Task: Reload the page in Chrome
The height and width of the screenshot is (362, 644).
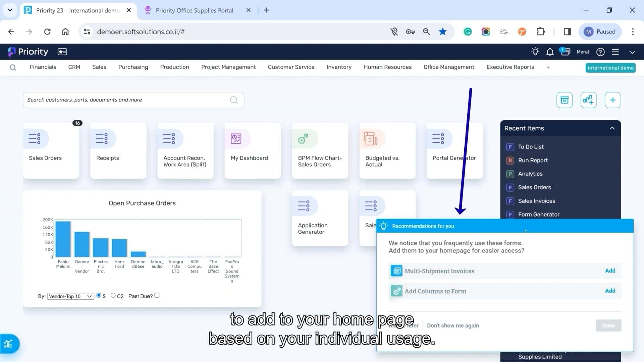Action: 47,32
